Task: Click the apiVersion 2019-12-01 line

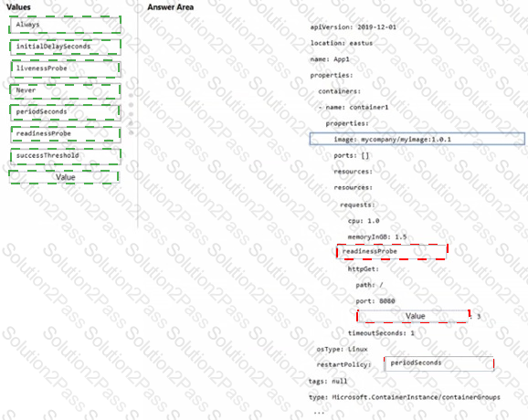Action: pyautogui.click(x=353, y=27)
